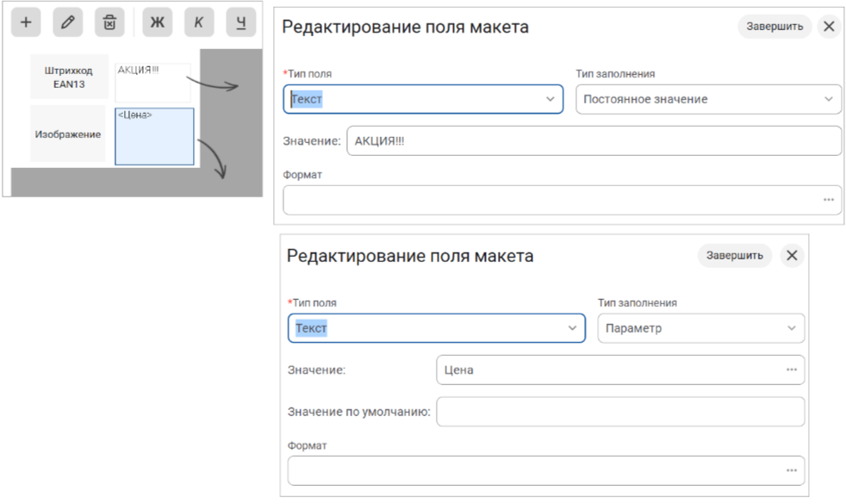
Task: Click Завершить in the Цена field dialog
Action: click(735, 255)
